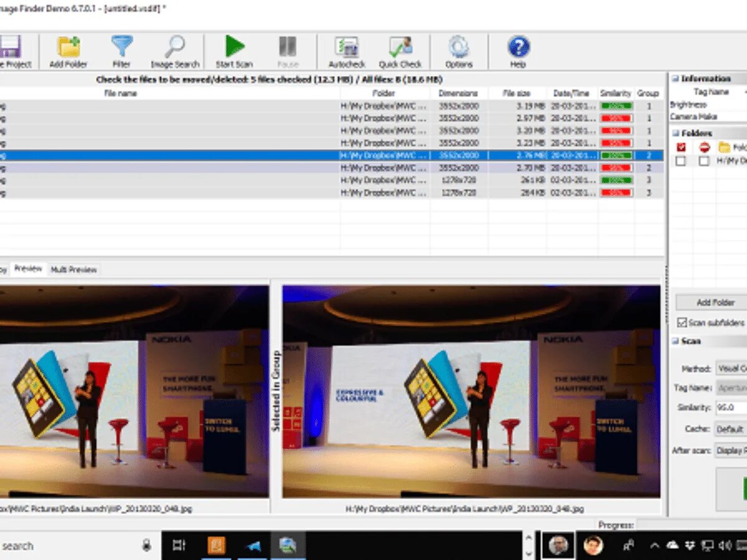Screen dimensions: 747x560
Task: Sort by the File size column header
Action: click(517, 93)
